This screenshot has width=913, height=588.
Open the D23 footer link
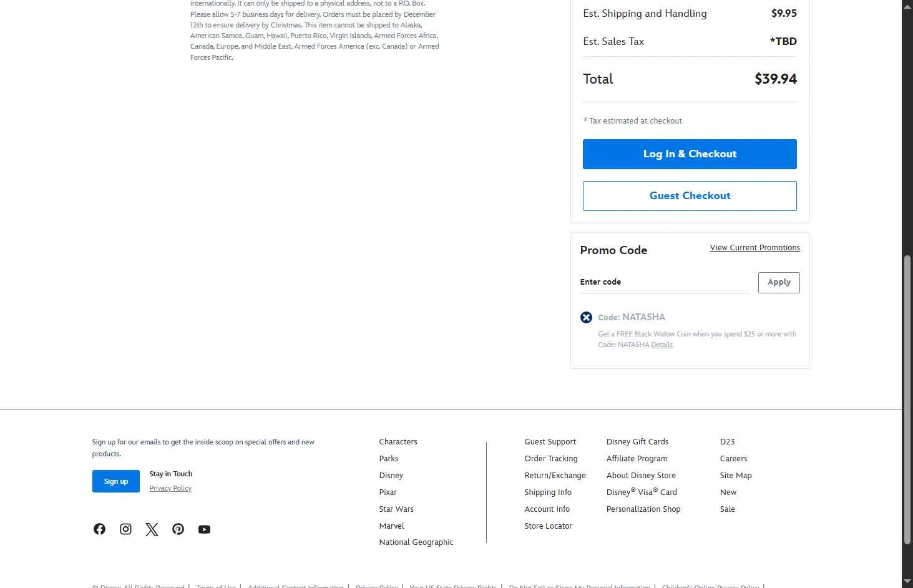point(728,441)
